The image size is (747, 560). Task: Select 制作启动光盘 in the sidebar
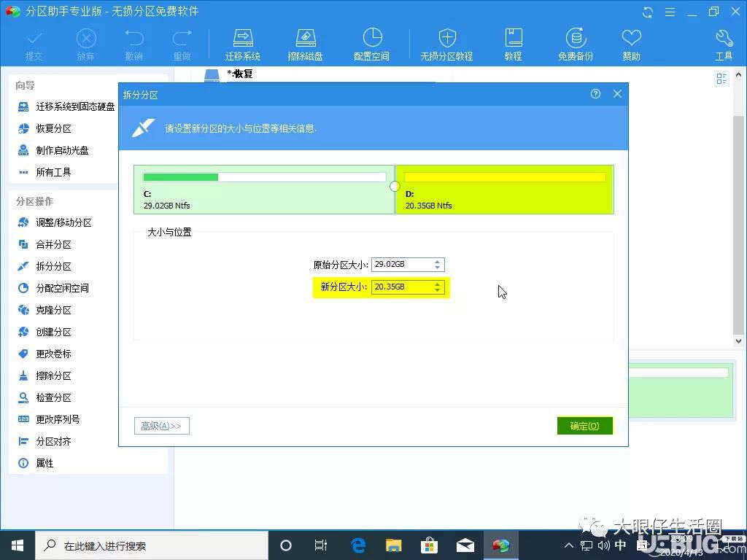click(53, 150)
